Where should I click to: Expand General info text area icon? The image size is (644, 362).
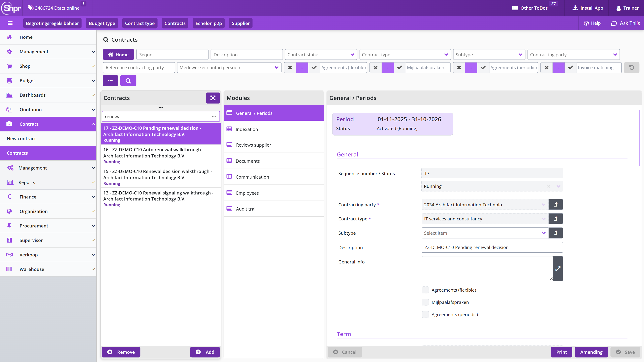(x=558, y=268)
